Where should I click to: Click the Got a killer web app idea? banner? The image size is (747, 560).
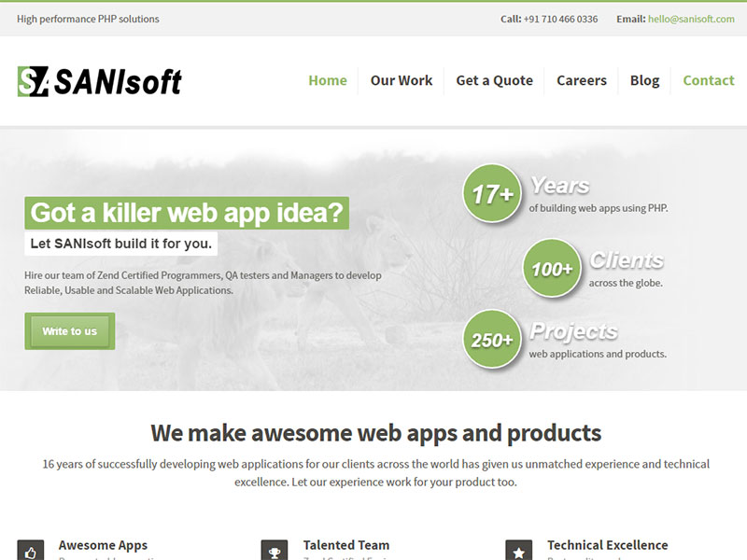pos(187,213)
